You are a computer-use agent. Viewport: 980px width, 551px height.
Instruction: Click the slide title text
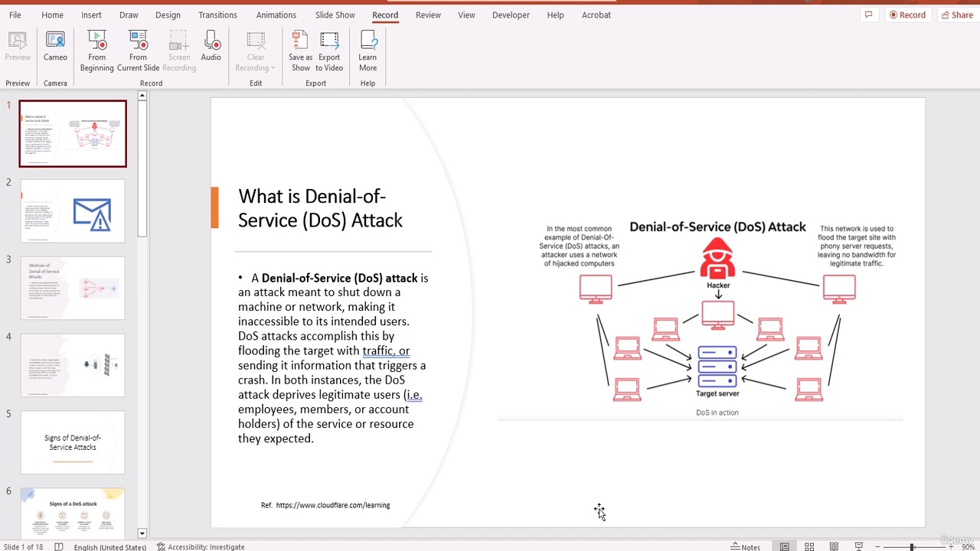pyautogui.click(x=320, y=208)
